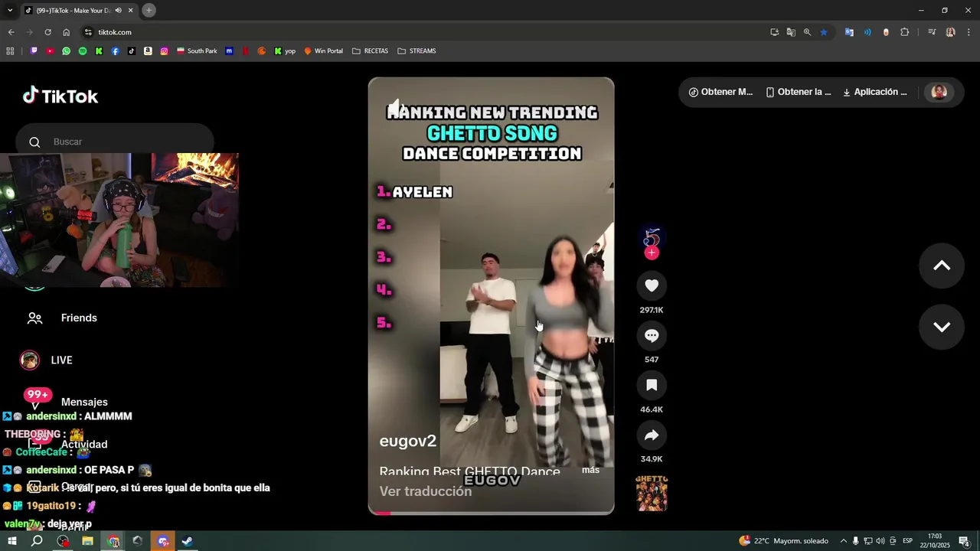
Task: Open the Google Translate extension
Action: [849, 32]
